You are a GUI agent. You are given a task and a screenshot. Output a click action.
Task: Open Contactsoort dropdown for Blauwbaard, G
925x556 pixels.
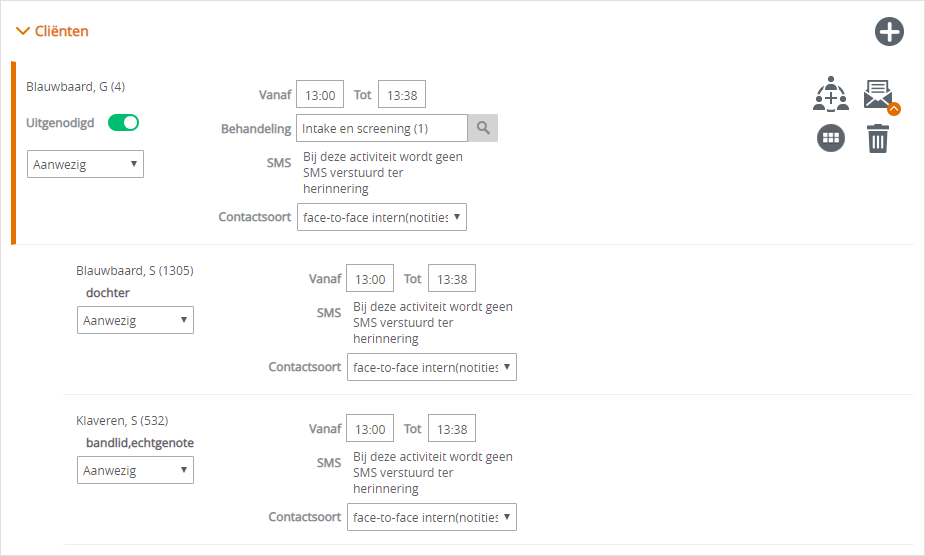tap(382, 217)
